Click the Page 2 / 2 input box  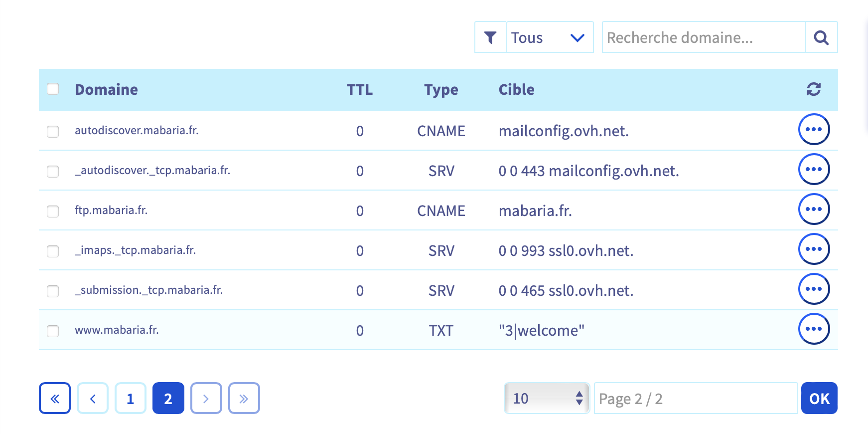(695, 398)
